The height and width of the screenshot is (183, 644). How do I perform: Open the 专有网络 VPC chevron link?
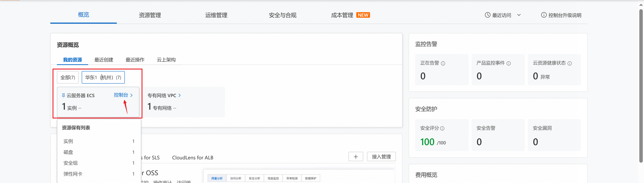click(179, 95)
